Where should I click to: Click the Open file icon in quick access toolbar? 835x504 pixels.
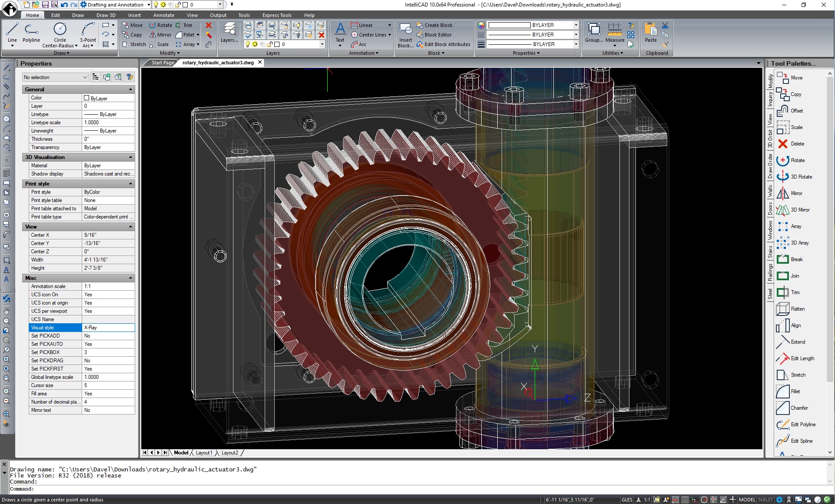(35, 4)
